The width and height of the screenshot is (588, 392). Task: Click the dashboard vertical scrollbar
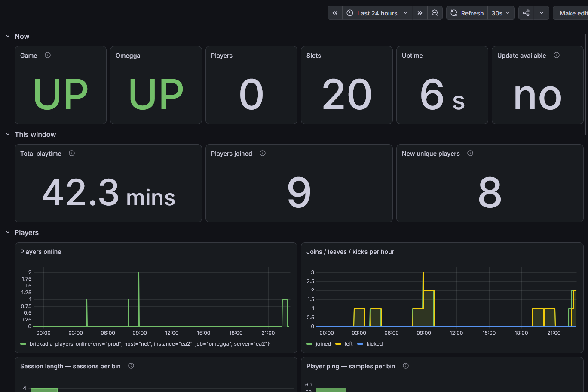pos(586,84)
